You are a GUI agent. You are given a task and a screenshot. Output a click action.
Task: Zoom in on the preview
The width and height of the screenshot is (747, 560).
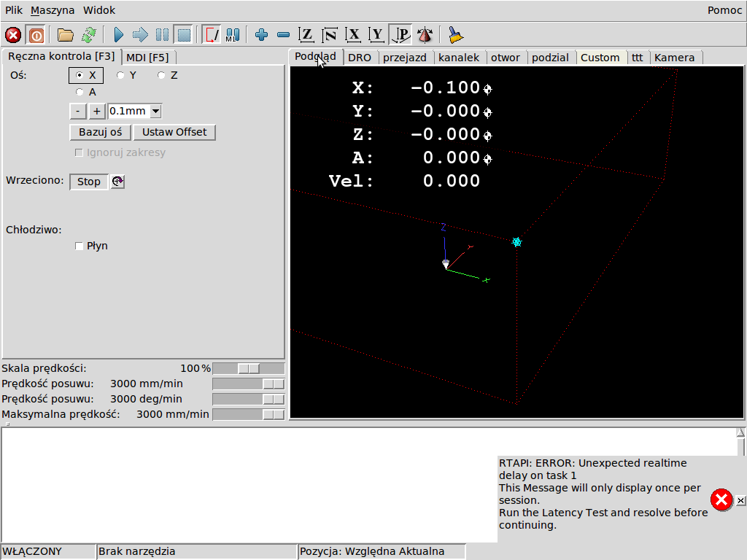(262, 35)
